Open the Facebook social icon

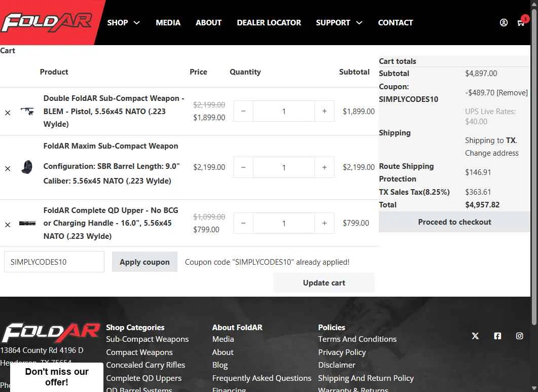[497, 336]
